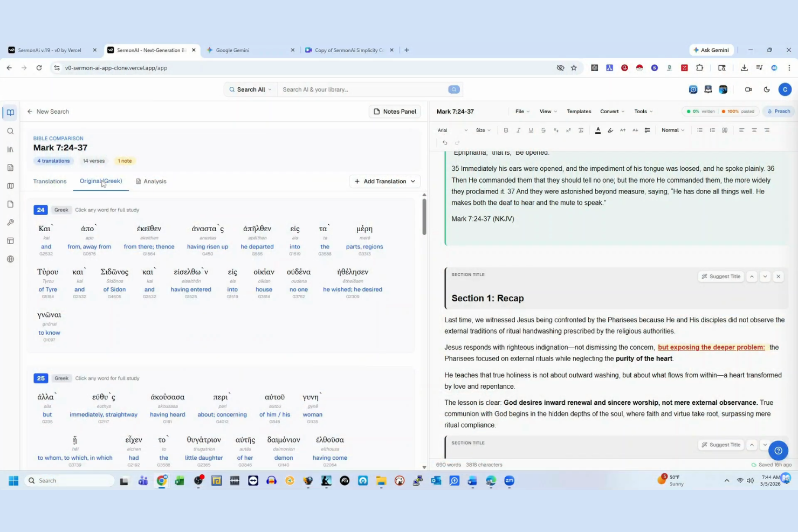Screen dimensions: 798x532
Task: Toggle italic formatting in the editor
Action: click(x=518, y=130)
